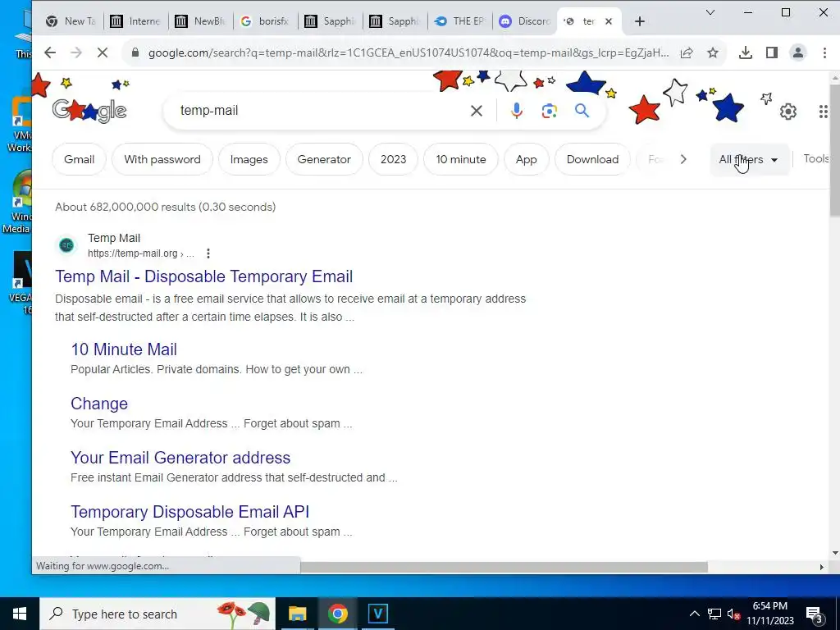This screenshot has width=840, height=630.
Task: Open the temp-mail.org result options dots
Action: pyautogui.click(x=208, y=253)
